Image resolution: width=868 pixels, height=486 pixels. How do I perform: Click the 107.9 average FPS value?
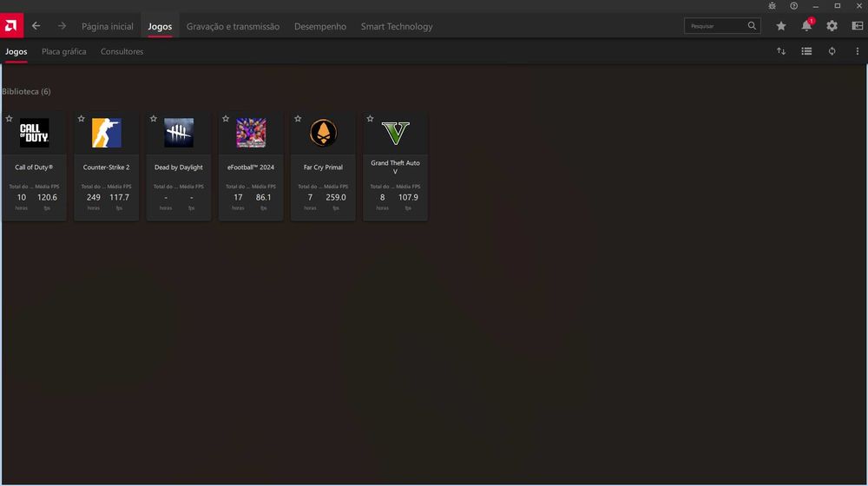[x=408, y=197]
